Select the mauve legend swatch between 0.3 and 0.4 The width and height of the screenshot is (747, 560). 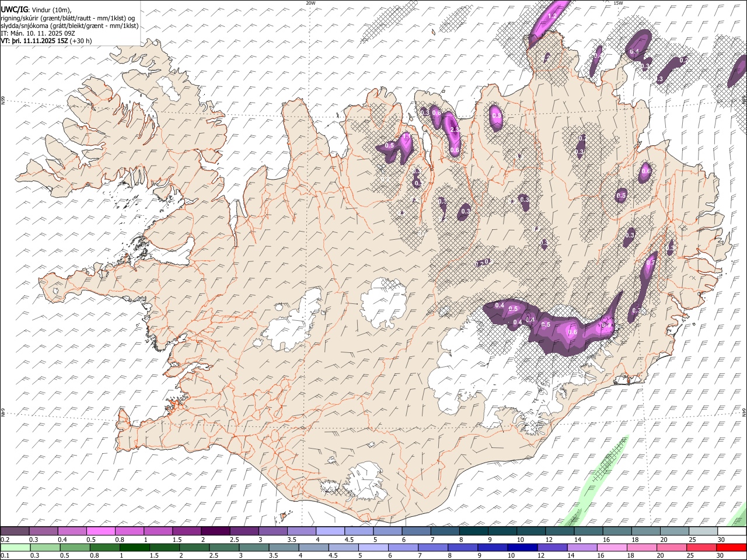coord(44,531)
